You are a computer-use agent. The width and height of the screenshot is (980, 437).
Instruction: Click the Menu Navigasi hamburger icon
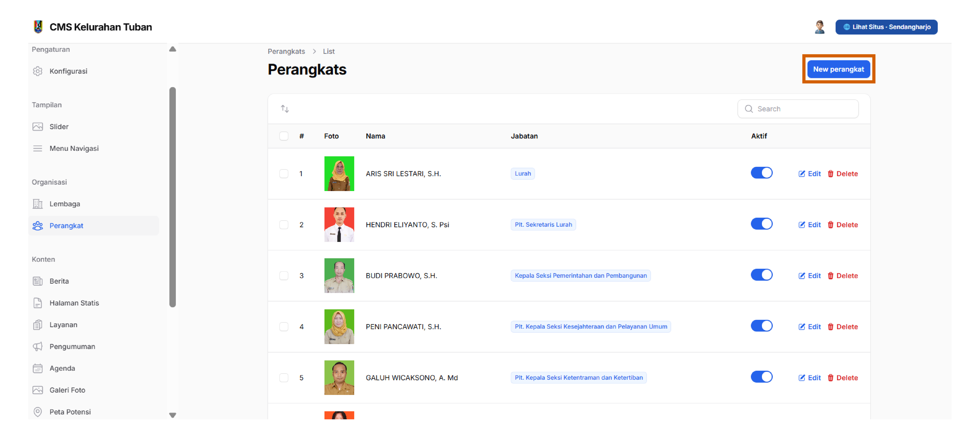(38, 148)
